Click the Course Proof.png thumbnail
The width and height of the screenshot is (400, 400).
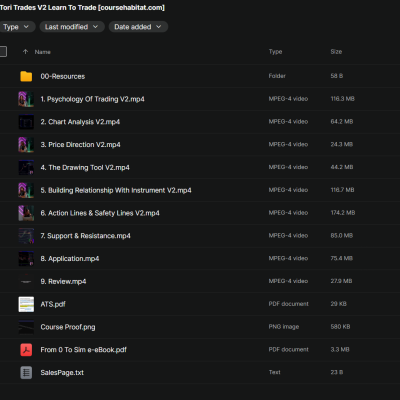pos(26,327)
